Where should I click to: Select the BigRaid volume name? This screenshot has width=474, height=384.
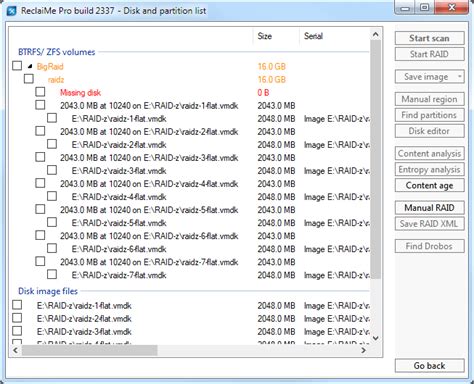pos(50,66)
